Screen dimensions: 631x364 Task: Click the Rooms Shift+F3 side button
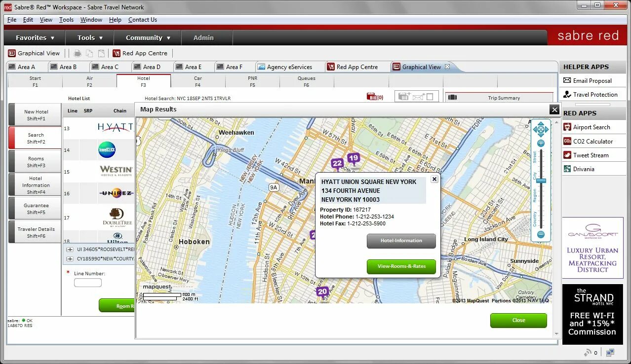35,162
